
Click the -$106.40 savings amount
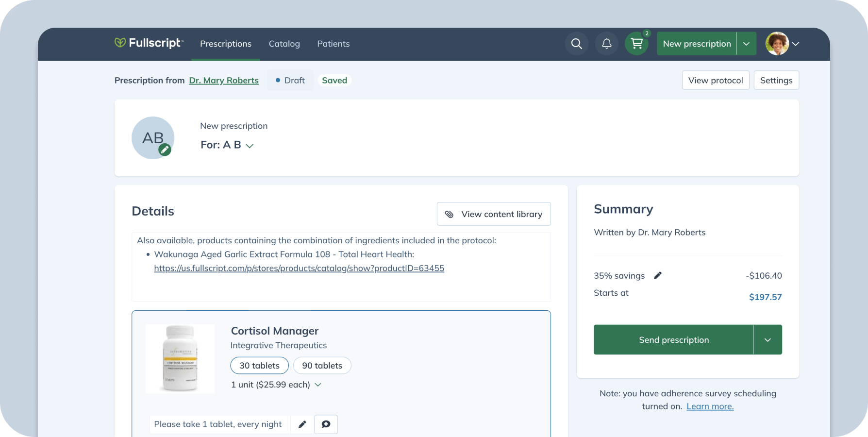(764, 276)
